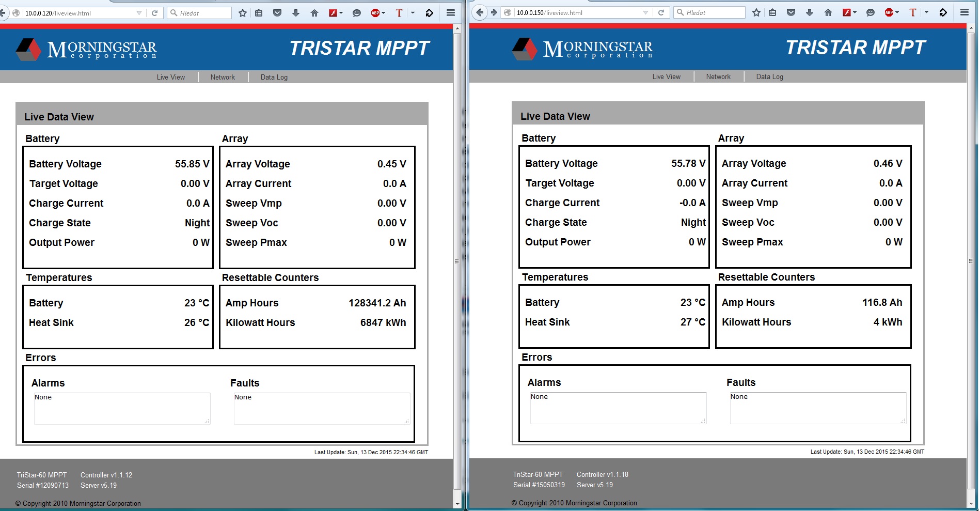Open chat bubble icon in 10.0.0.120 window
Screen dimensions: 980x511
pos(357,13)
